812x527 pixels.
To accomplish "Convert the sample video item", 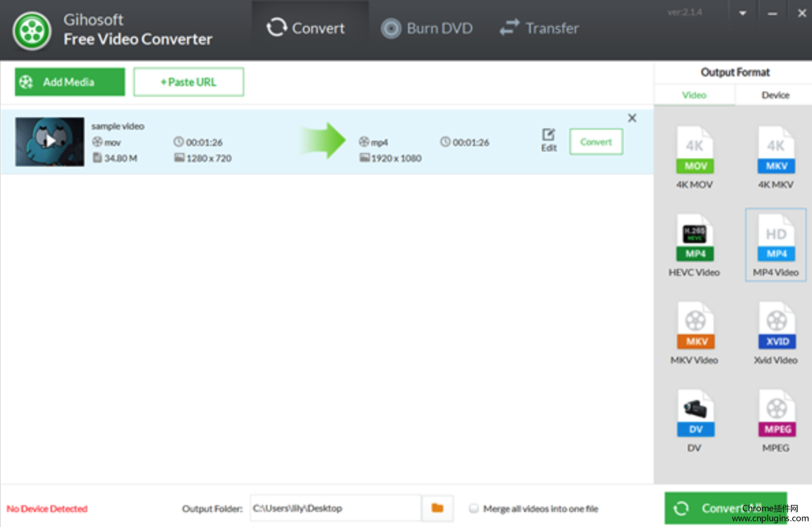I will (x=596, y=141).
